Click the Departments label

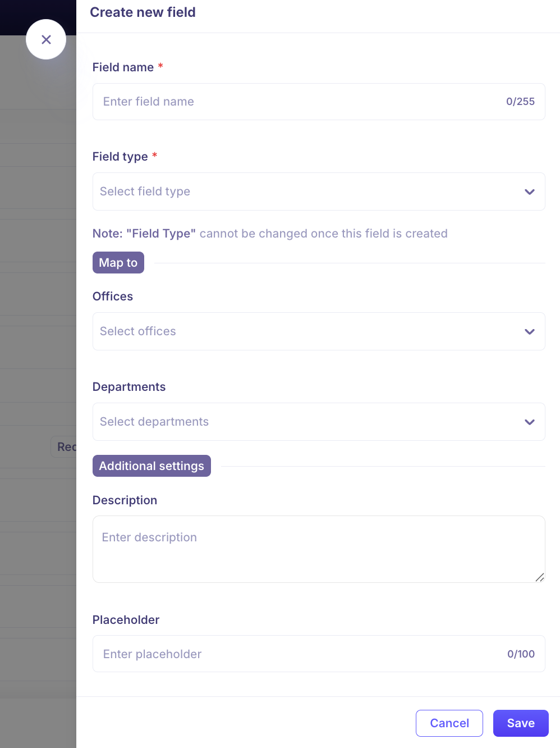coord(129,387)
